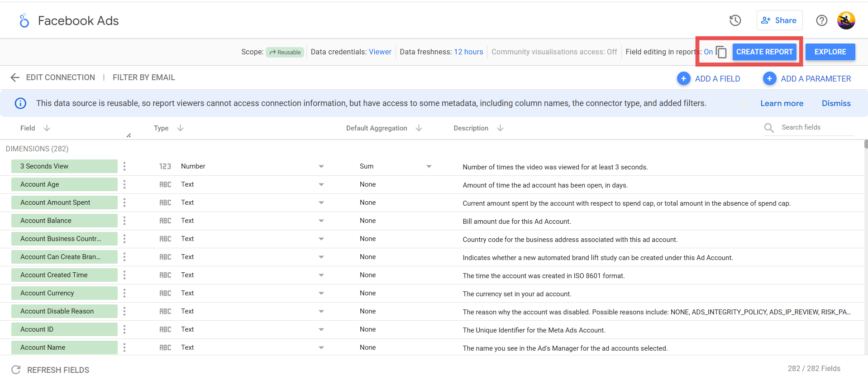Toggle Field editing in reports On
This screenshot has width=868, height=381.
pos(708,52)
